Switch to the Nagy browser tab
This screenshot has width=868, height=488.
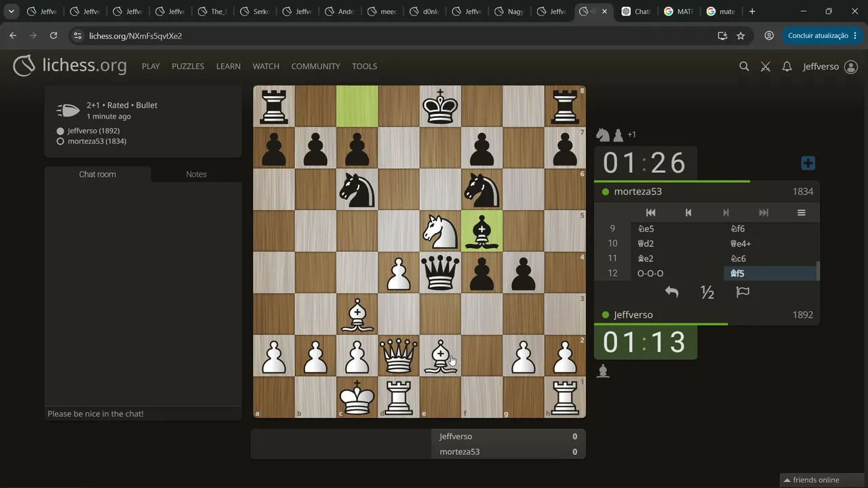point(510,12)
